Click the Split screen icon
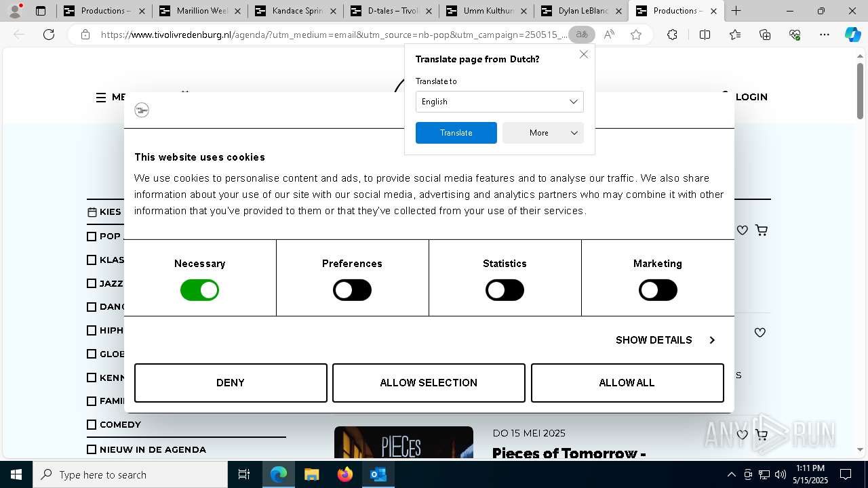The height and width of the screenshot is (488, 868). [705, 35]
